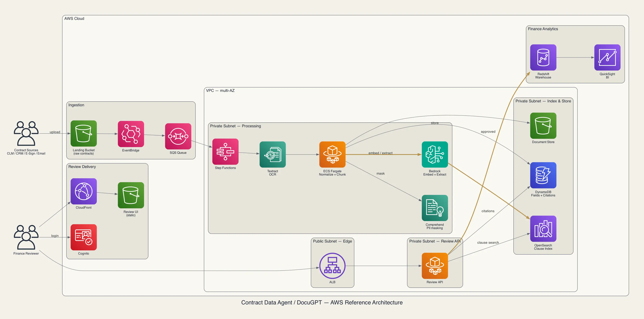Click the Review API container icon

[x=435, y=266]
